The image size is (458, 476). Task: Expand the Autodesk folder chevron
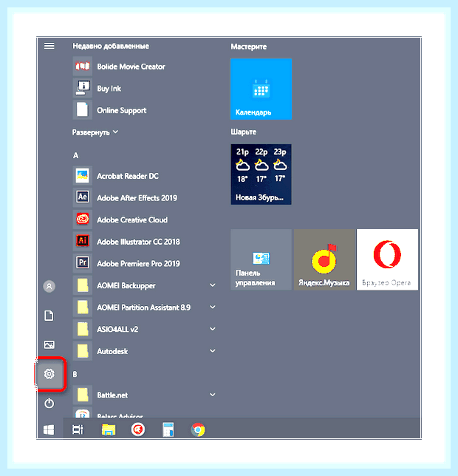click(x=213, y=350)
